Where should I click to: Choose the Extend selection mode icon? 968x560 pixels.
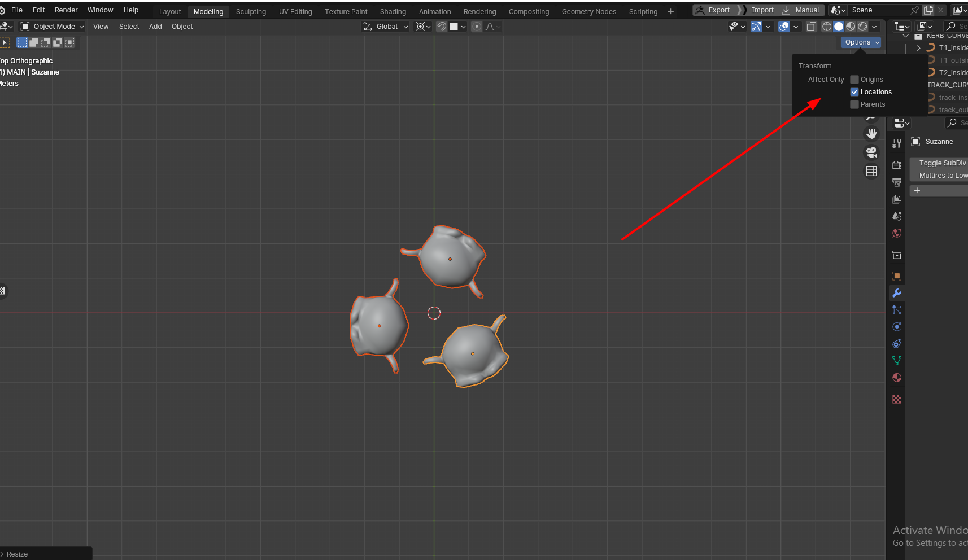[34, 42]
